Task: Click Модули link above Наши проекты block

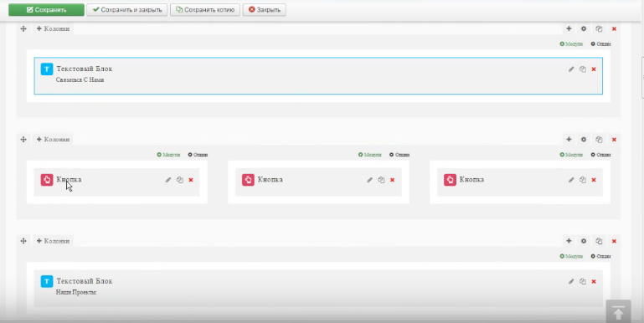Action: (571, 256)
